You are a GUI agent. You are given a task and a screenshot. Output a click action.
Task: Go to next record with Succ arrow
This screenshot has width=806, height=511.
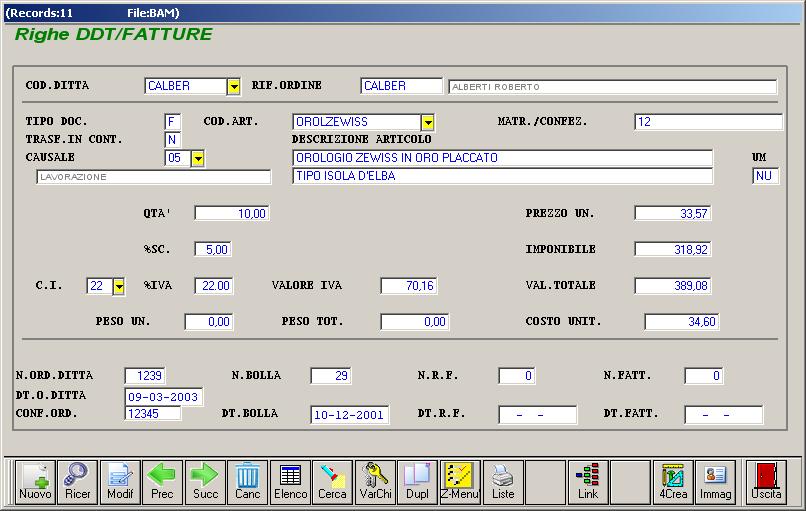coord(205,482)
